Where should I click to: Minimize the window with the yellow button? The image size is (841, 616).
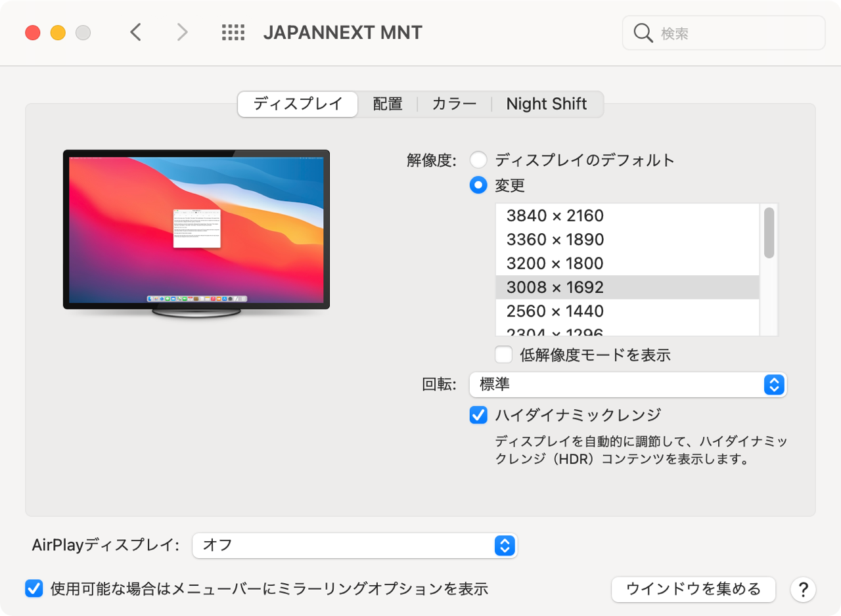coord(58,32)
